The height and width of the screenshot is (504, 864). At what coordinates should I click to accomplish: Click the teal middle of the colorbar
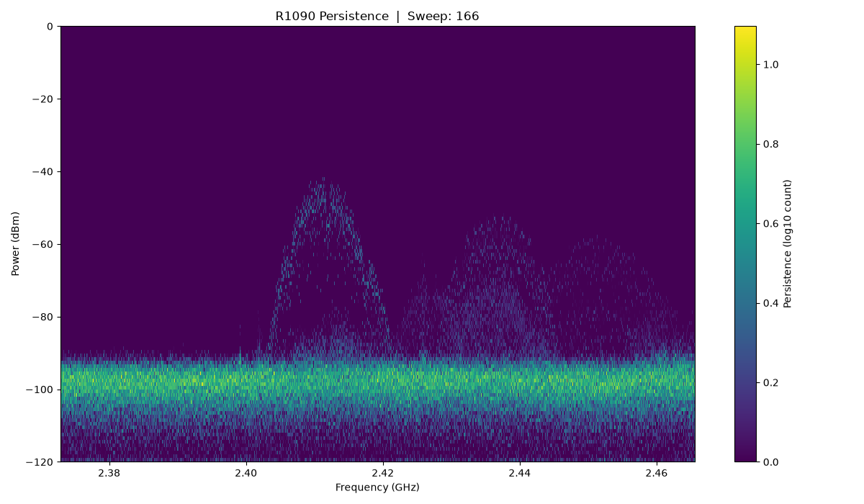(745, 243)
